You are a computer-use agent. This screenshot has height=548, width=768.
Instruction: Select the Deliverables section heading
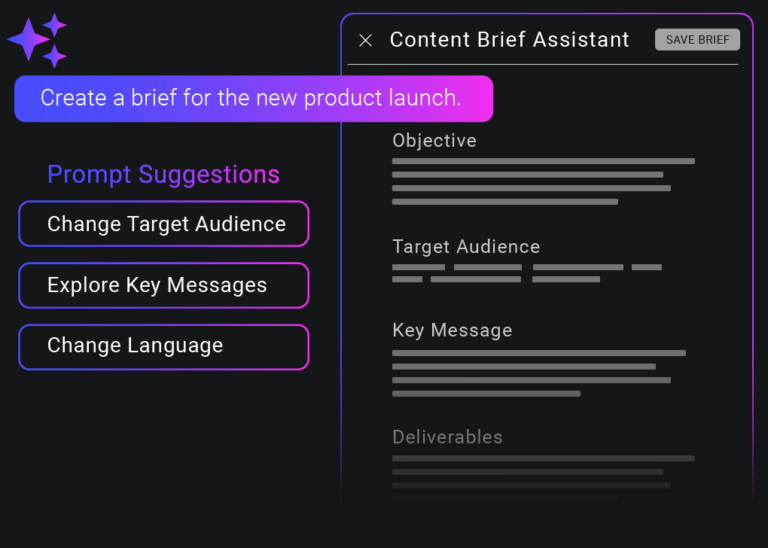point(447,437)
